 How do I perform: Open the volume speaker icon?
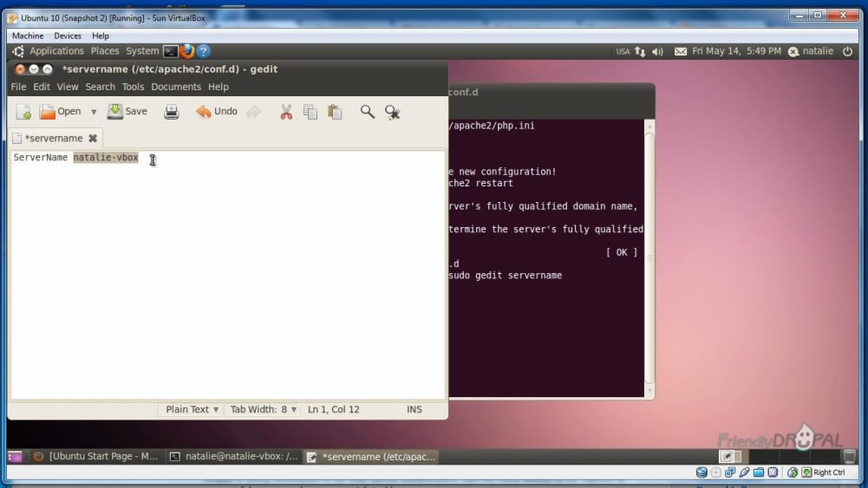[657, 51]
